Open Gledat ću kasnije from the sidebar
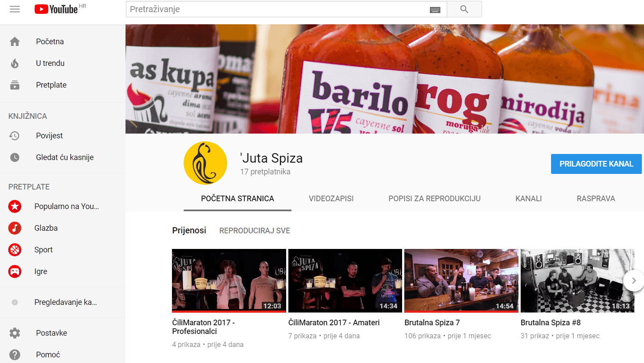The width and height of the screenshot is (644, 363). (65, 157)
